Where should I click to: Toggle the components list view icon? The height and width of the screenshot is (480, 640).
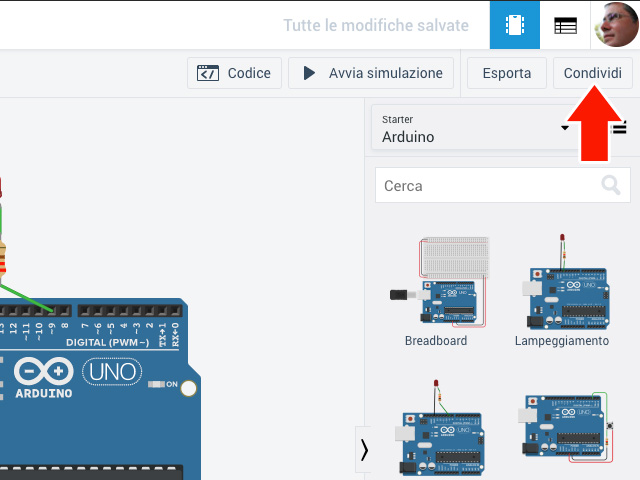[620, 128]
